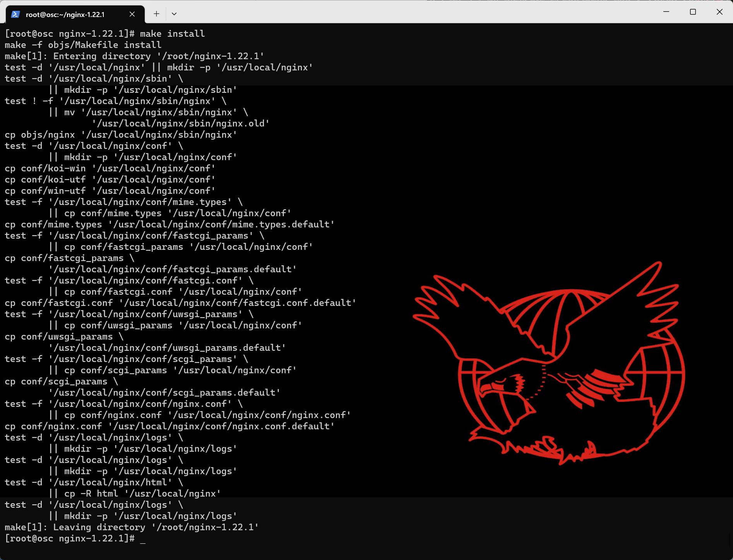Minimize the terminal window
This screenshot has height=560, width=733.
point(666,12)
